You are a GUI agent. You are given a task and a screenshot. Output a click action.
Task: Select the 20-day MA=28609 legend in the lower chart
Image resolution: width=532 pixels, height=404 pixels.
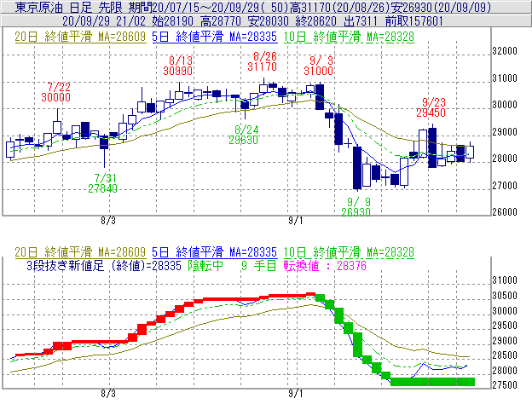click(80, 252)
